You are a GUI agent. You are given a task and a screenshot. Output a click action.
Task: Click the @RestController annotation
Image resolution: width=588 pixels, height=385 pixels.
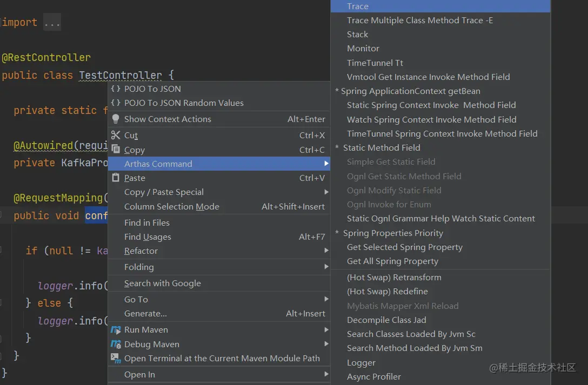click(x=46, y=57)
